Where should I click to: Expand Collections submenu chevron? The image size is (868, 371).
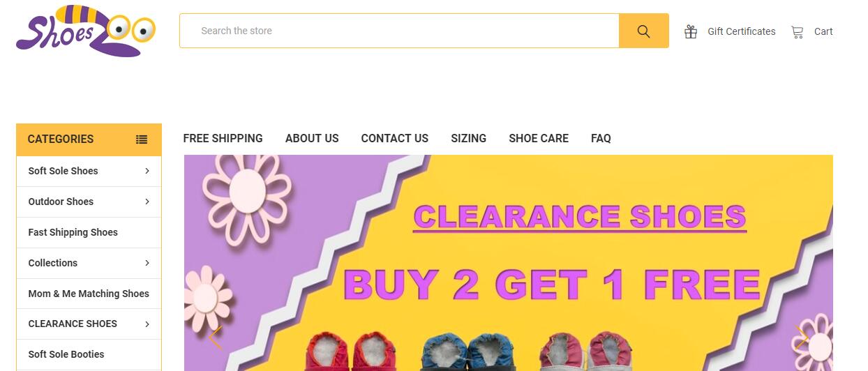point(147,263)
